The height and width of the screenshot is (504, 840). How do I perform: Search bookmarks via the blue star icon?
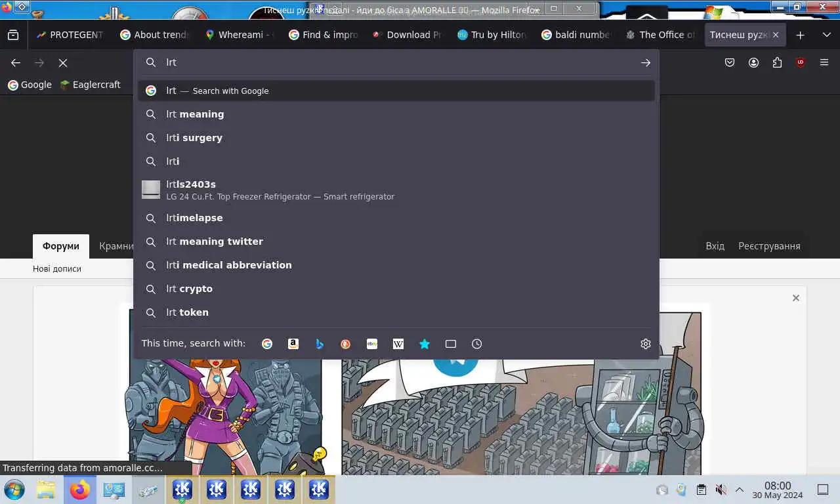[x=425, y=344]
